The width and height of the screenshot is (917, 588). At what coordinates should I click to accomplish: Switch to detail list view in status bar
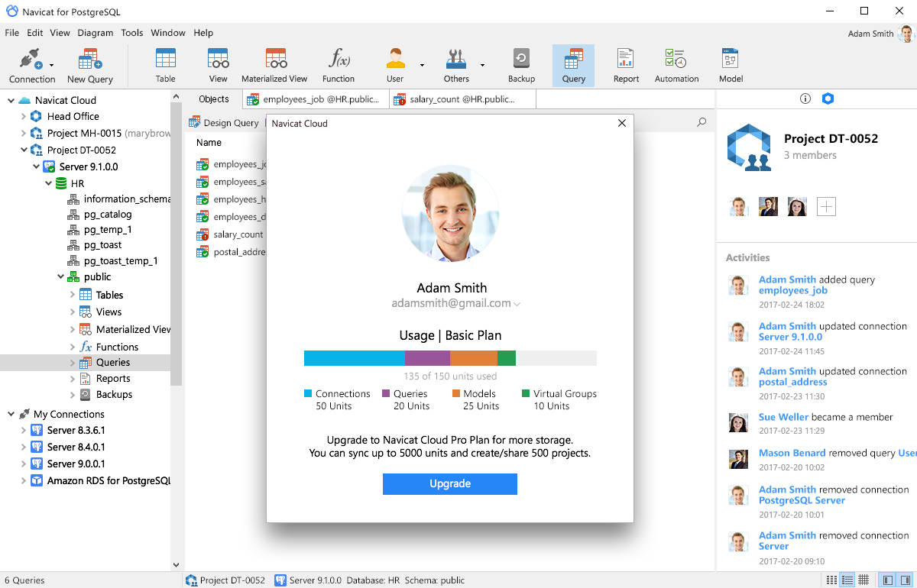click(x=846, y=580)
